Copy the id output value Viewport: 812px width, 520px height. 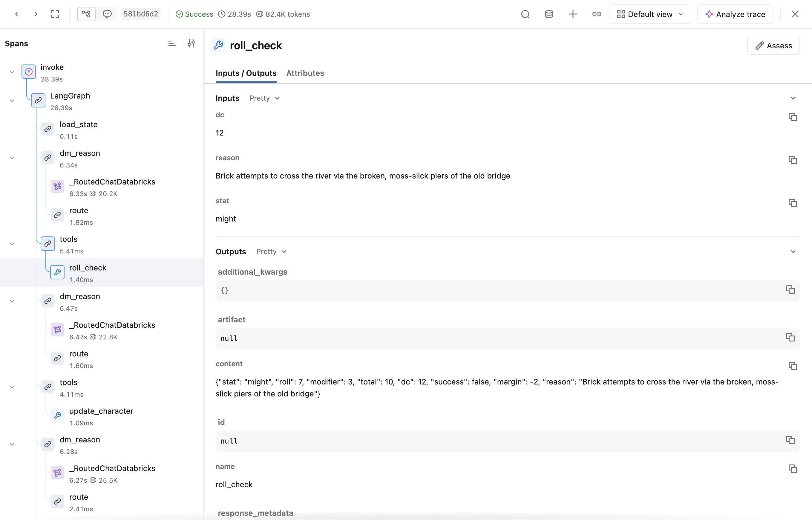(790, 440)
